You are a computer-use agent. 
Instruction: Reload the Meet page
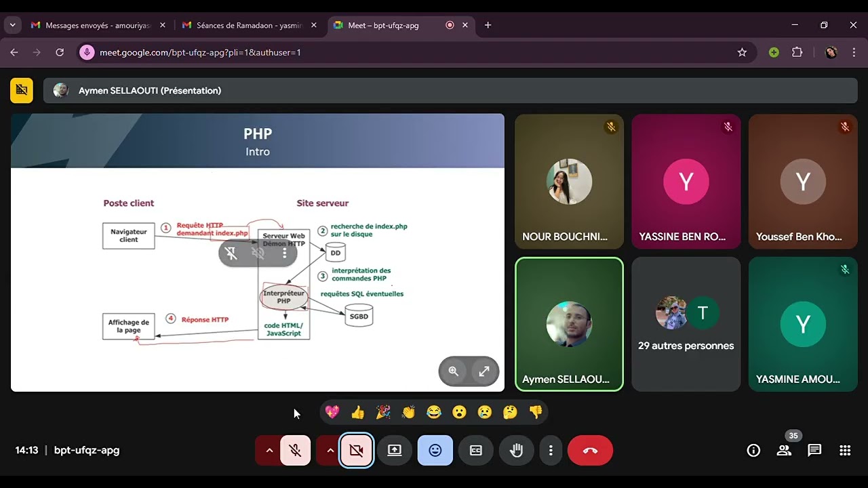point(60,52)
